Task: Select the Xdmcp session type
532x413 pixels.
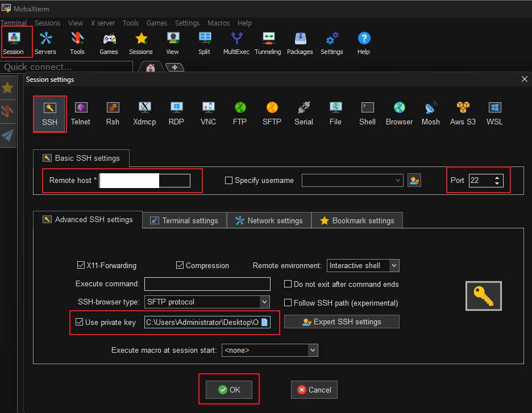Action: [144, 114]
